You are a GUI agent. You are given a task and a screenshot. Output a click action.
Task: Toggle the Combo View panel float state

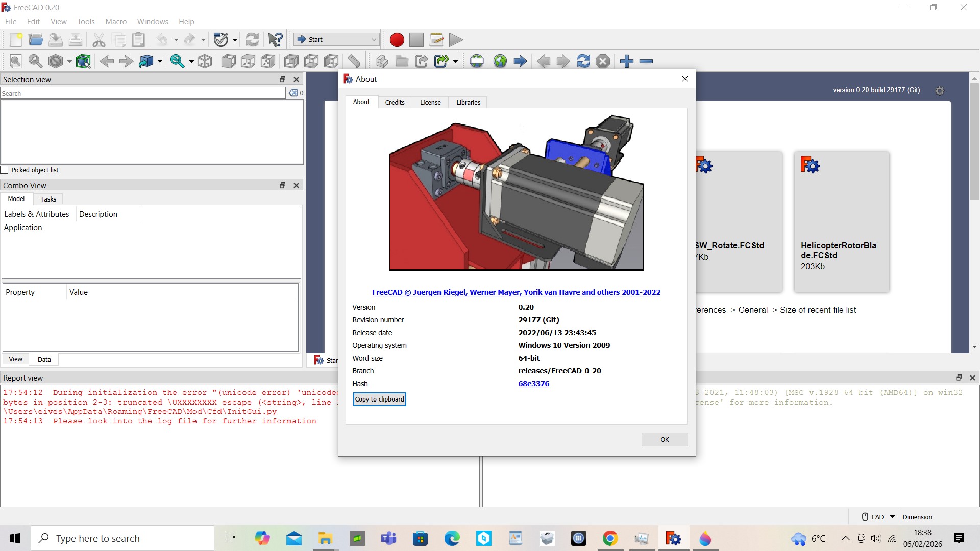pyautogui.click(x=282, y=185)
